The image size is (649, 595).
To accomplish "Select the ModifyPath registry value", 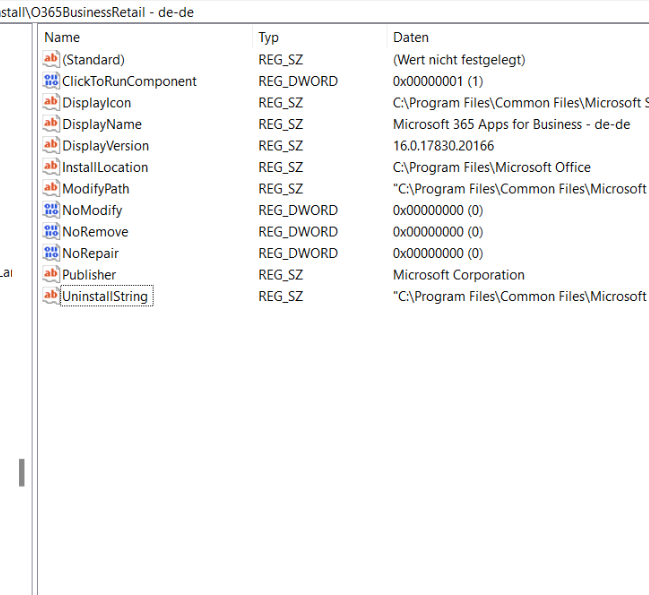I will 95,189.
